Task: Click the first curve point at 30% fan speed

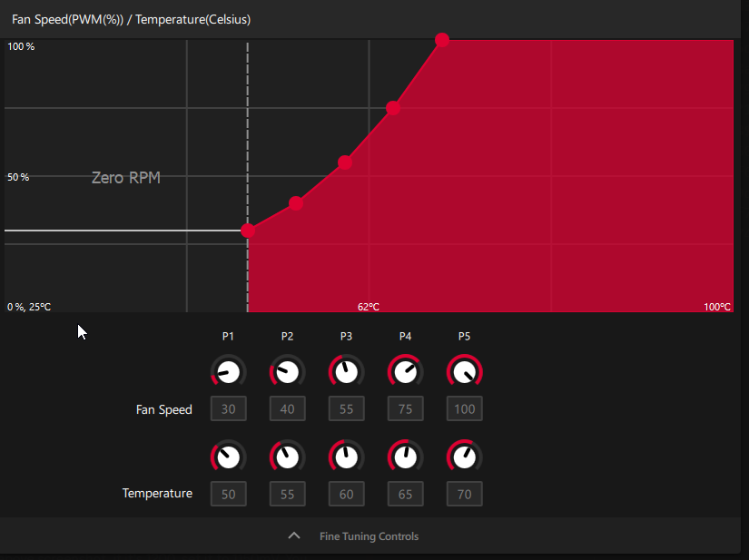Action: pyautogui.click(x=248, y=231)
